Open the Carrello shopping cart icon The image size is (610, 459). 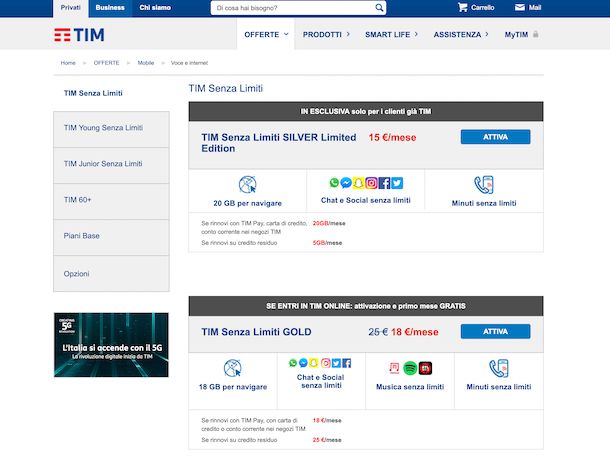click(463, 8)
